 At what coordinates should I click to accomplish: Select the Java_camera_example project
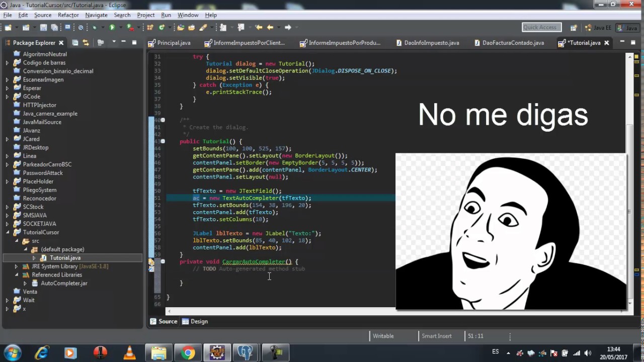[50, 114]
